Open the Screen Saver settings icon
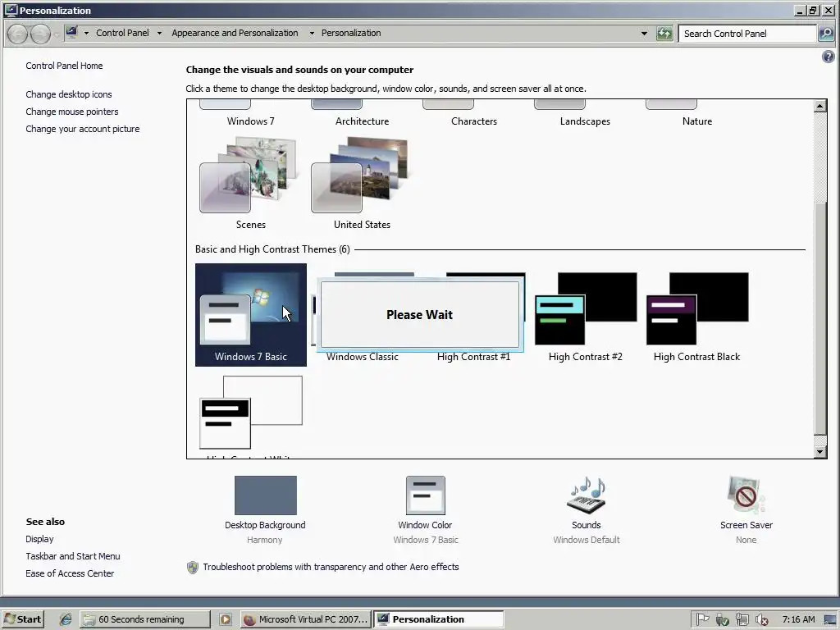Screen dimensions: 840x630 pyautogui.click(x=746, y=495)
